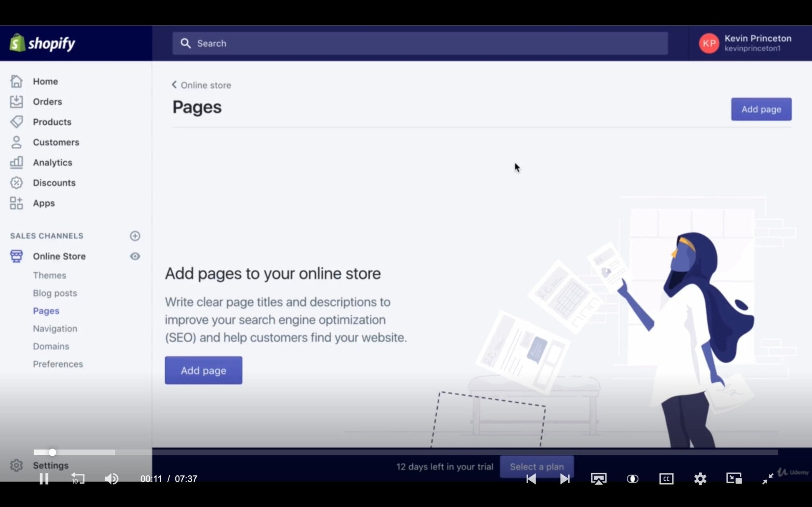Click the Discounts badge icon
Image resolution: width=812 pixels, height=507 pixels.
tap(16, 183)
